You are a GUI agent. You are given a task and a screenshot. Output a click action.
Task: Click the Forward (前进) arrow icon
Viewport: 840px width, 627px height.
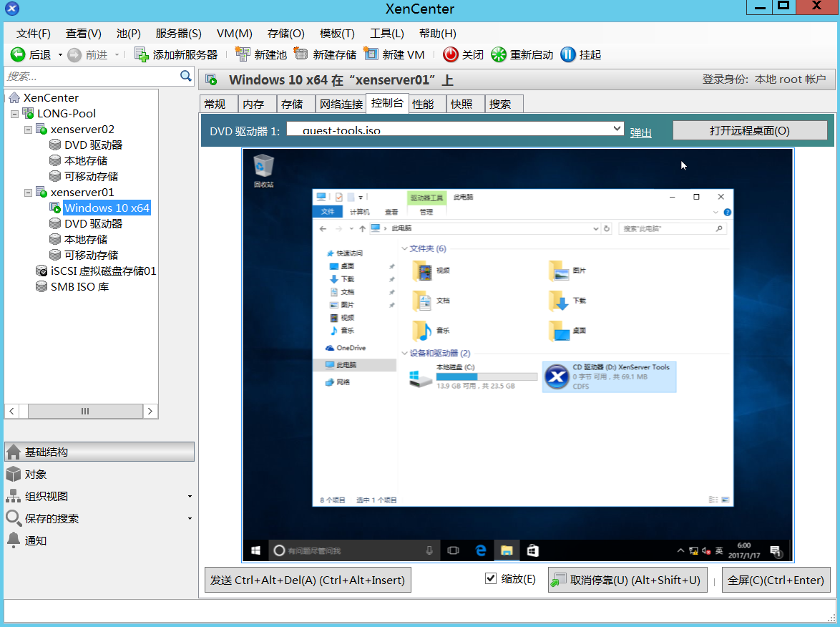coord(74,54)
